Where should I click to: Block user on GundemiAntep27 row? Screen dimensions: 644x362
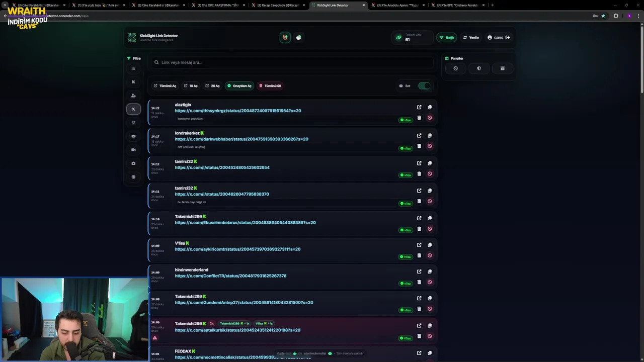click(x=430, y=309)
